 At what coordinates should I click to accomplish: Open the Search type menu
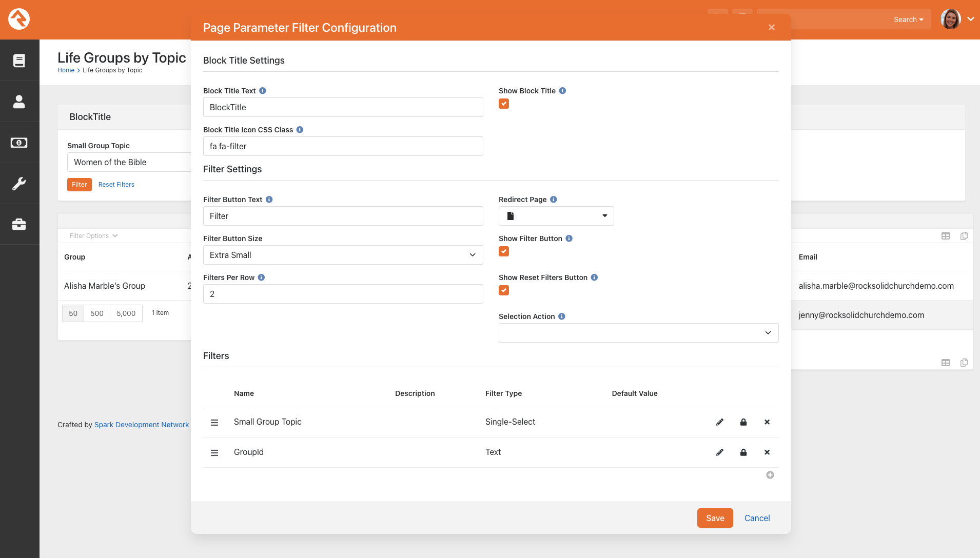[908, 19]
